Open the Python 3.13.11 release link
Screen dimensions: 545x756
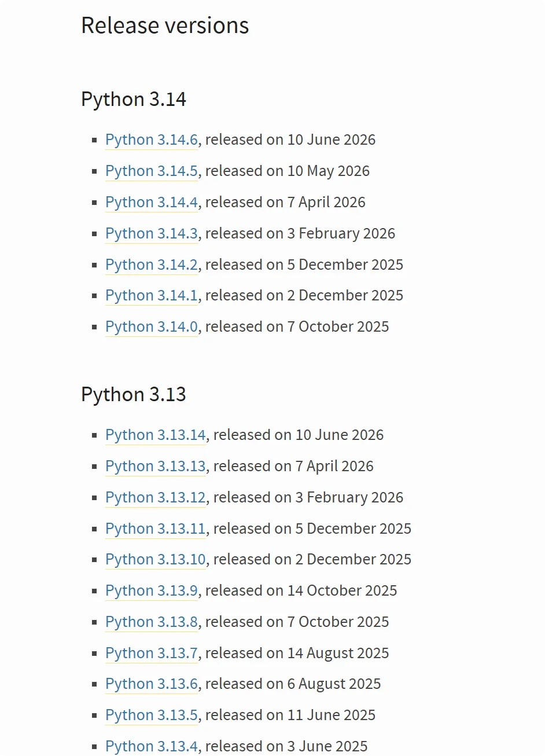click(156, 529)
